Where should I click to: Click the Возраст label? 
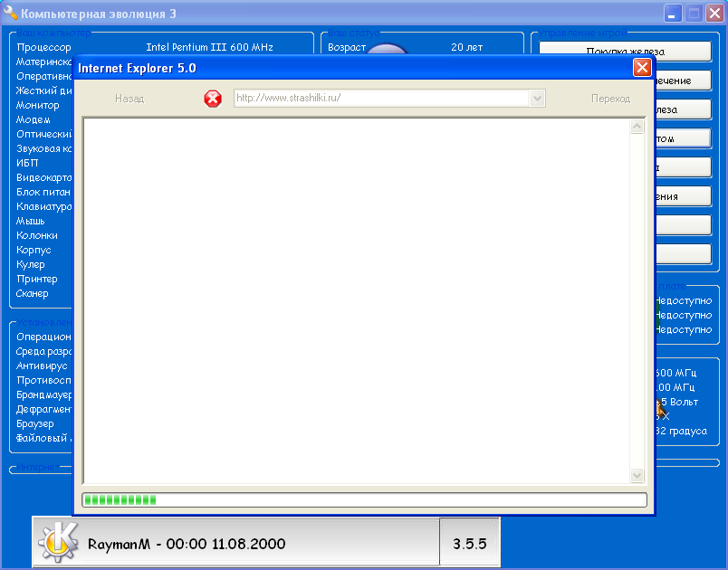point(347,47)
